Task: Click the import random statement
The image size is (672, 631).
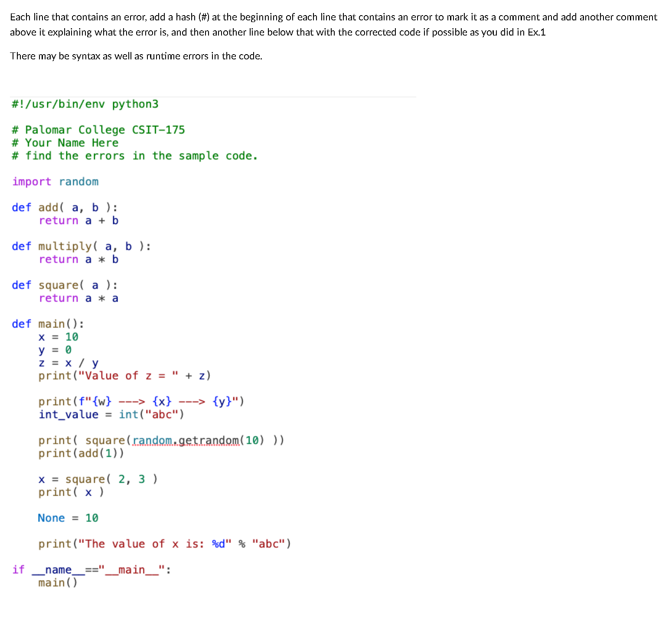Action: click(55, 181)
